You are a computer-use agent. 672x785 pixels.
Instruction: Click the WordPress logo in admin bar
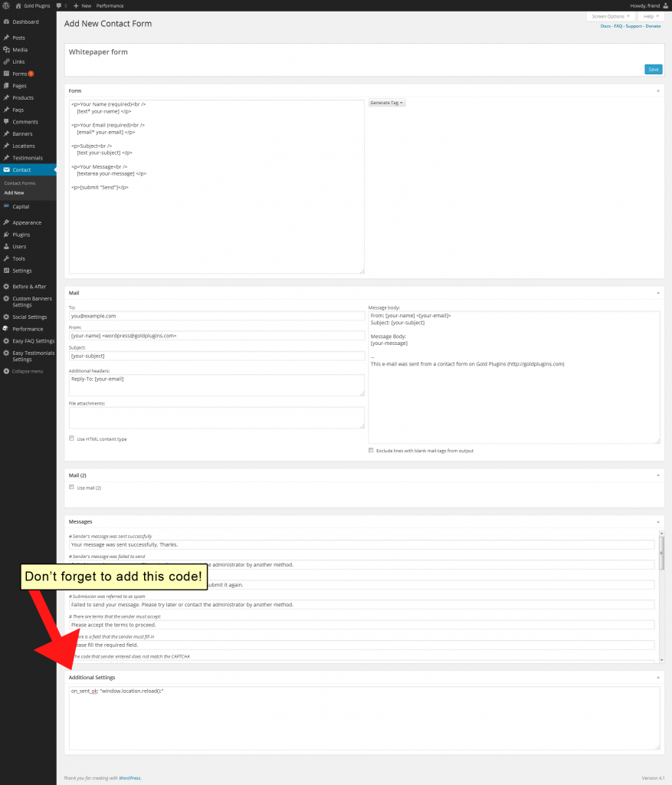tap(5, 5)
